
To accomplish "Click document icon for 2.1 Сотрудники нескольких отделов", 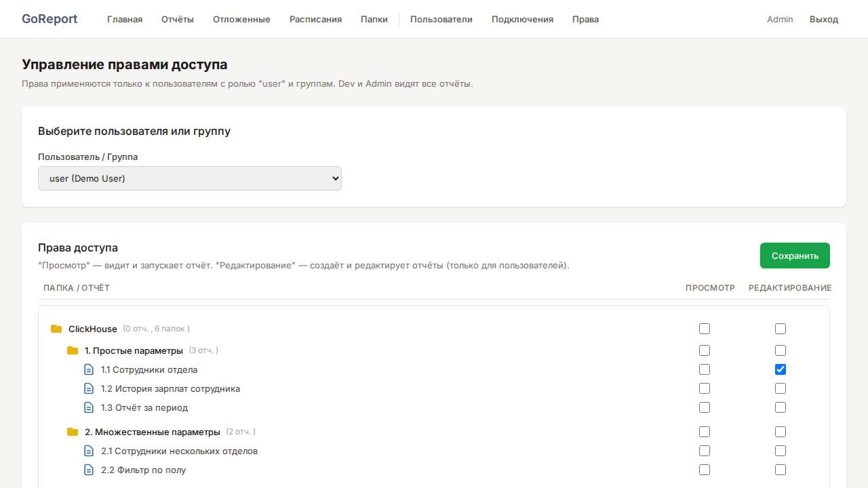I will 89,451.
